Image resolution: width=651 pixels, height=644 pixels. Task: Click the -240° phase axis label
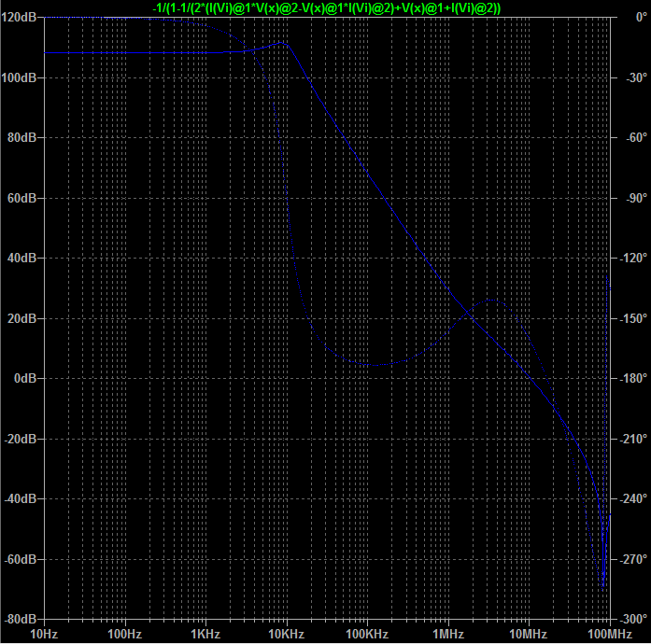click(x=633, y=498)
